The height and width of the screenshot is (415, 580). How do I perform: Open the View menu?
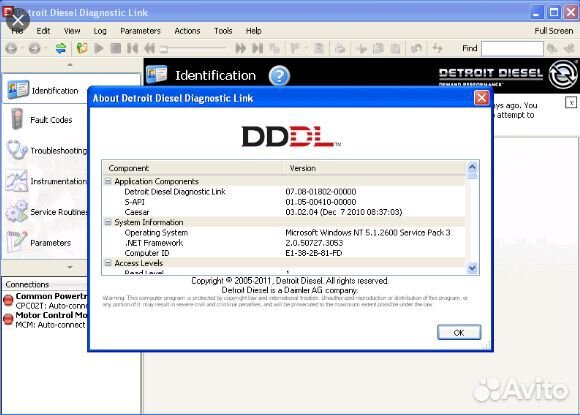click(72, 31)
